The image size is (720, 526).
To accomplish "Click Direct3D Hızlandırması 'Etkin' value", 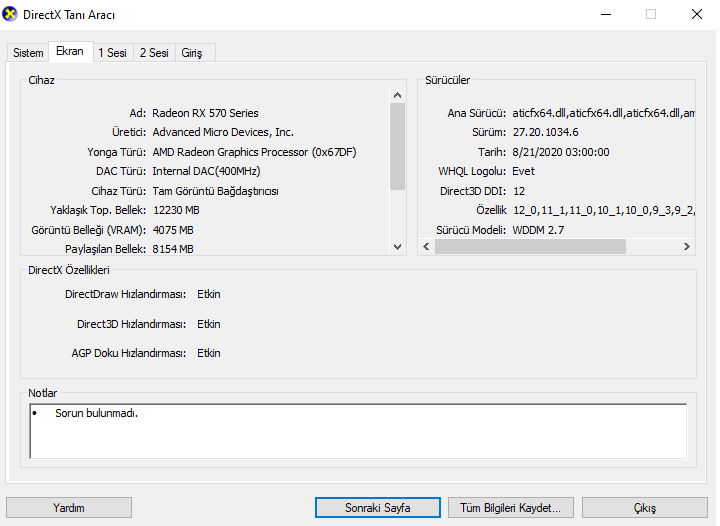I will 209,324.
